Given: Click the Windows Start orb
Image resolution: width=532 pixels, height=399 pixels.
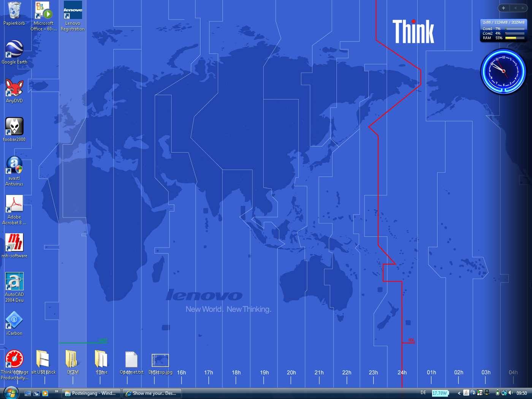Looking at the screenshot, I should (10, 393).
